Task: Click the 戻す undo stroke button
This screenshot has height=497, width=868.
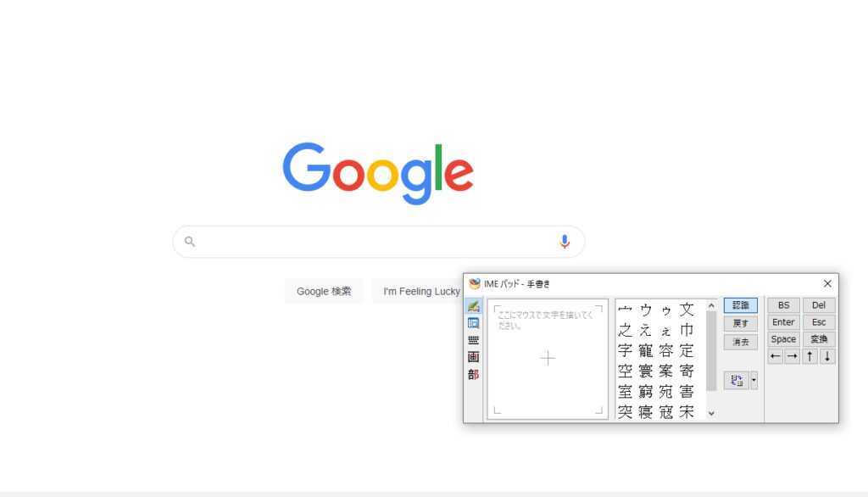Action: 741,324
